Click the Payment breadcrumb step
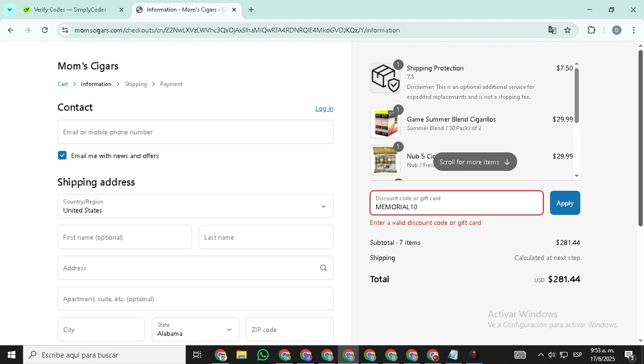The image size is (644, 364). point(171,84)
